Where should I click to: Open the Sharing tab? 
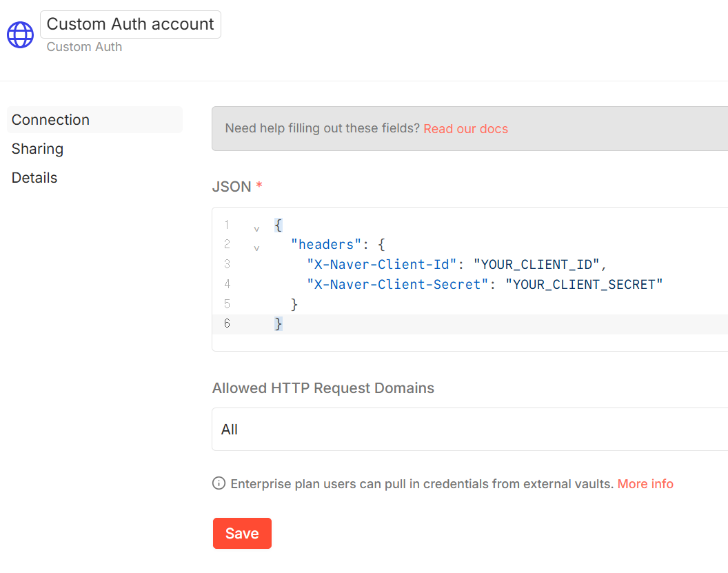(37, 149)
